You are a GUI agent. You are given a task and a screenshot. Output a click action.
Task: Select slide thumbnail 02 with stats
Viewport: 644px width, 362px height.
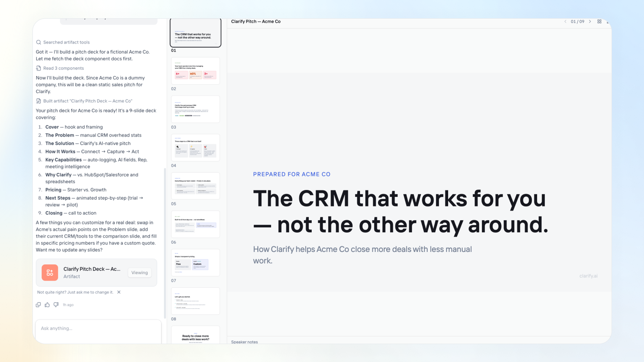(195, 71)
